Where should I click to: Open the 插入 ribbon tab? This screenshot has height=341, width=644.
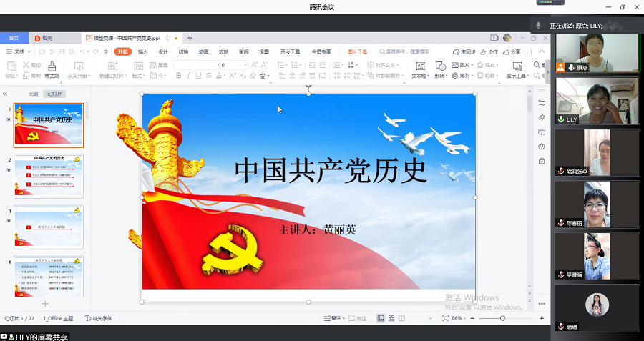pyautogui.click(x=143, y=51)
